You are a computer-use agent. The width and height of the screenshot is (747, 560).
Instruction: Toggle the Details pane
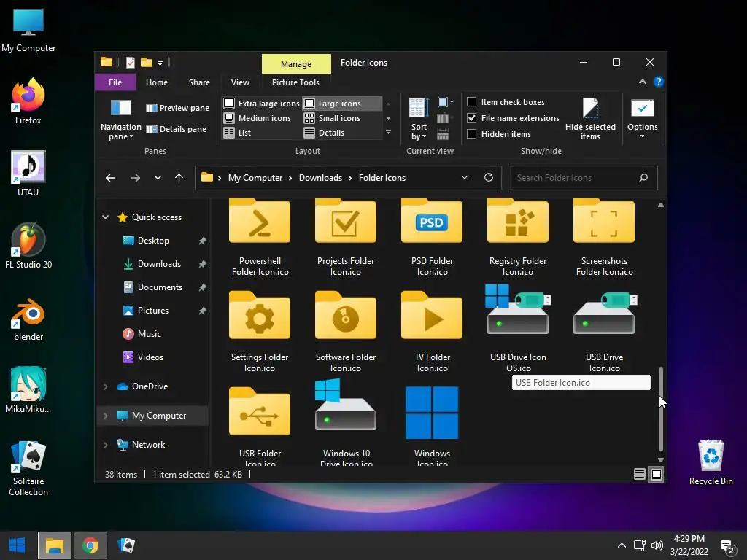(x=177, y=129)
